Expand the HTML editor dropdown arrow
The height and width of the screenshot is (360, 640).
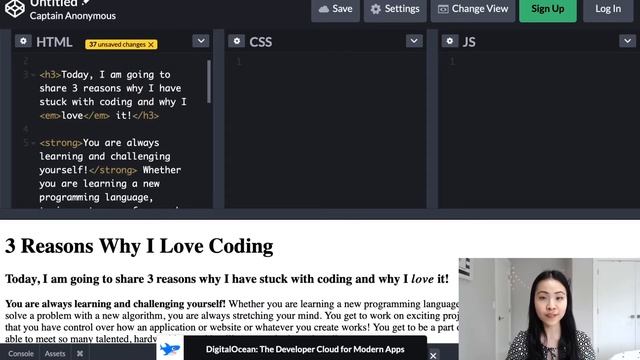click(201, 41)
